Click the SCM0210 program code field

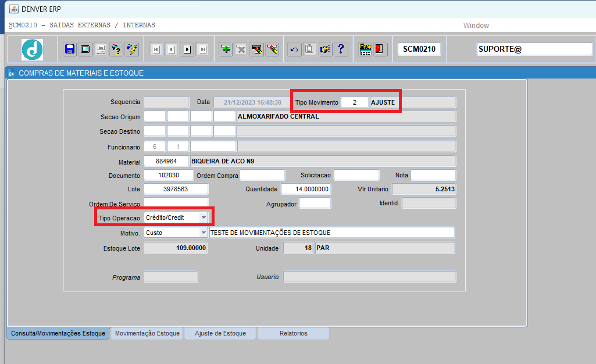pos(419,49)
